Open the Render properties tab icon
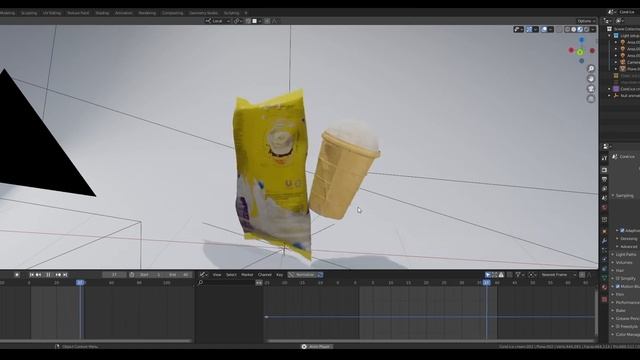Image resolution: width=640 pixels, height=360 pixels. pyautogui.click(x=604, y=170)
